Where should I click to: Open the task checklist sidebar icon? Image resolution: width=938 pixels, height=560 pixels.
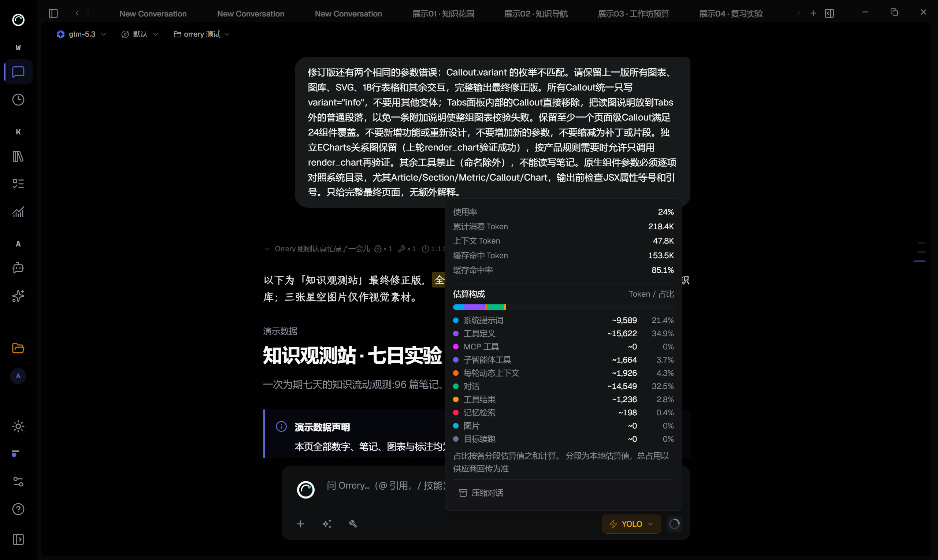[x=18, y=184]
